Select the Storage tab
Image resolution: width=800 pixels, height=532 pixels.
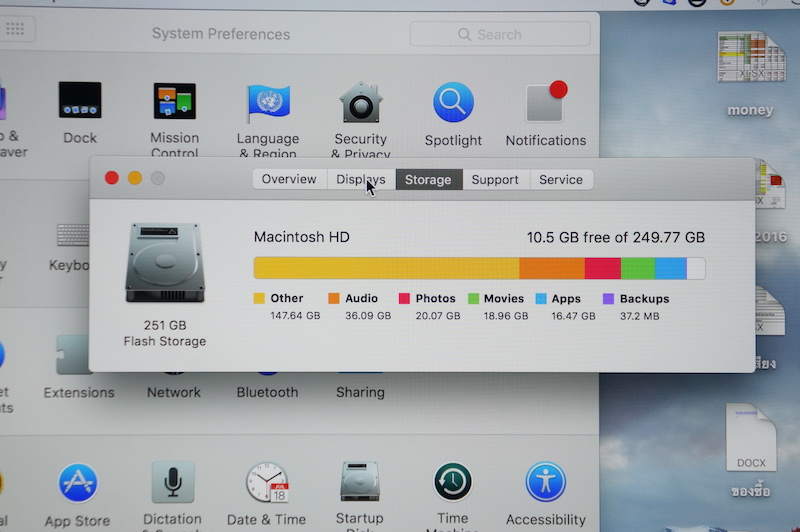pyautogui.click(x=428, y=180)
